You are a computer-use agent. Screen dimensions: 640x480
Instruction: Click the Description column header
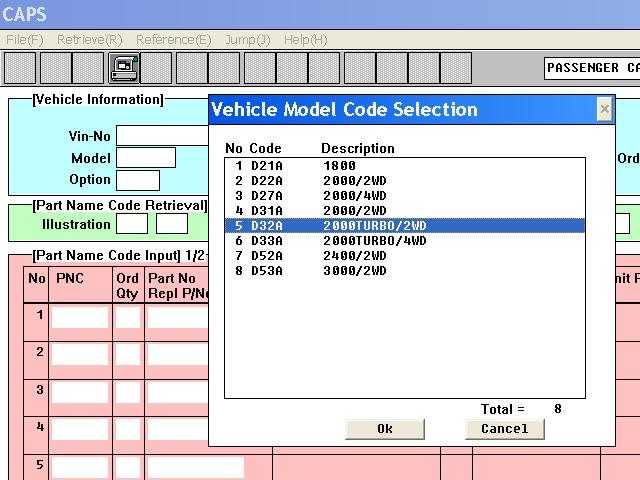click(358, 148)
